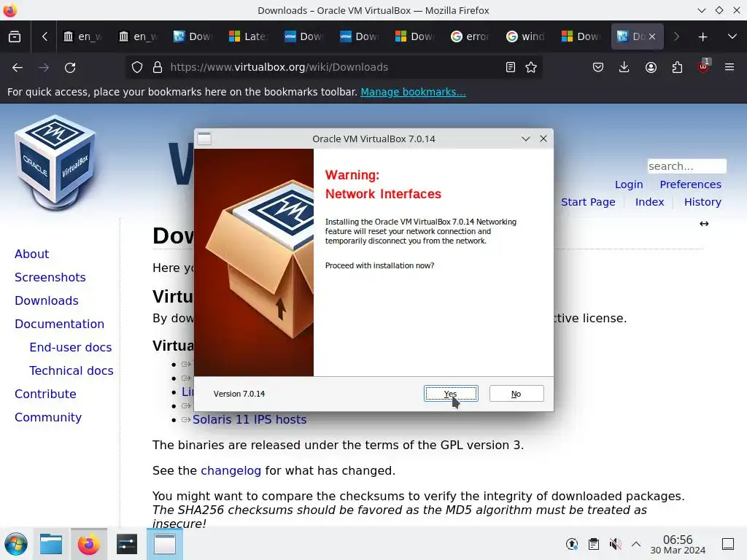Open the changelog link

[x=231, y=470]
